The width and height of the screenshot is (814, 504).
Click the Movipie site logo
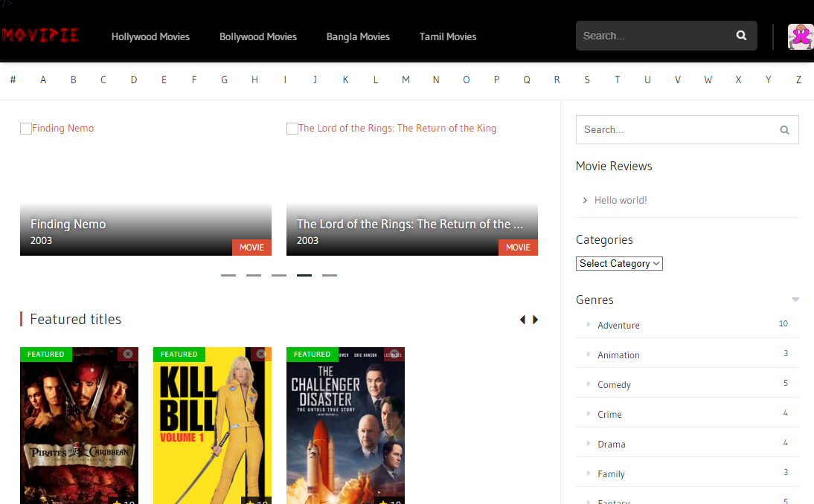[x=40, y=35]
